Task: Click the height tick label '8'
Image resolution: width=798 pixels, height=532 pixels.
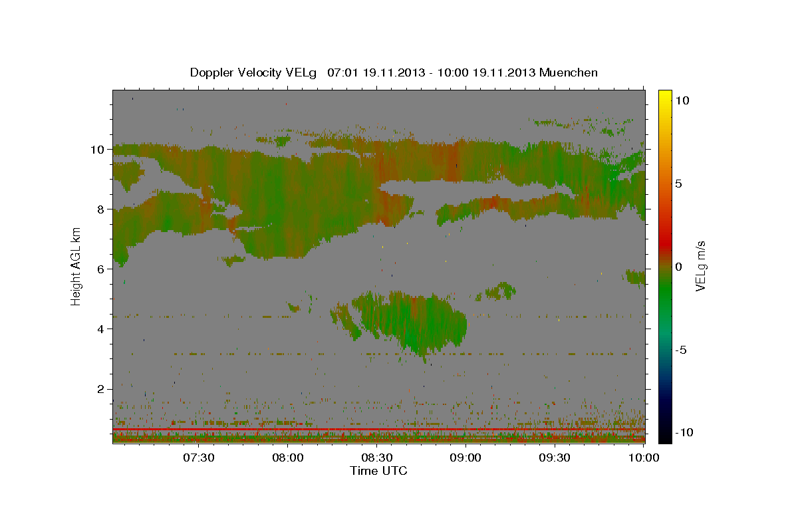Action: pos(101,209)
